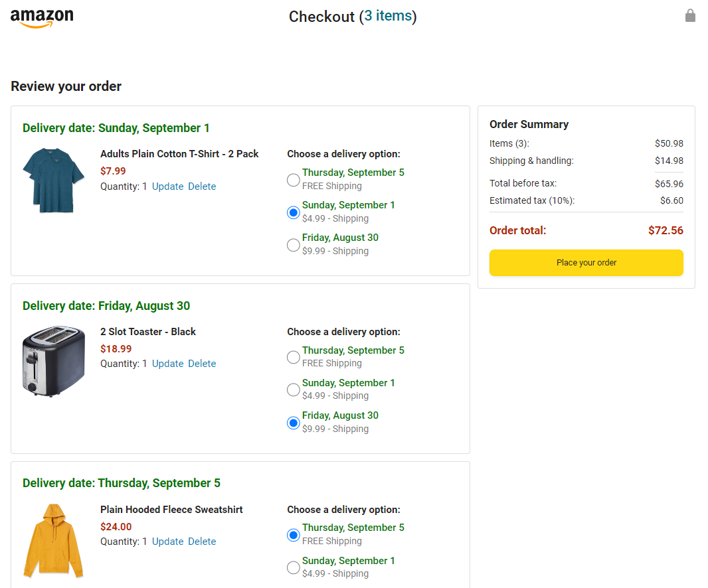The width and height of the screenshot is (708, 588).
Task: Choose Sunday, September 1 delivery for toaster
Action: point(294,390)
